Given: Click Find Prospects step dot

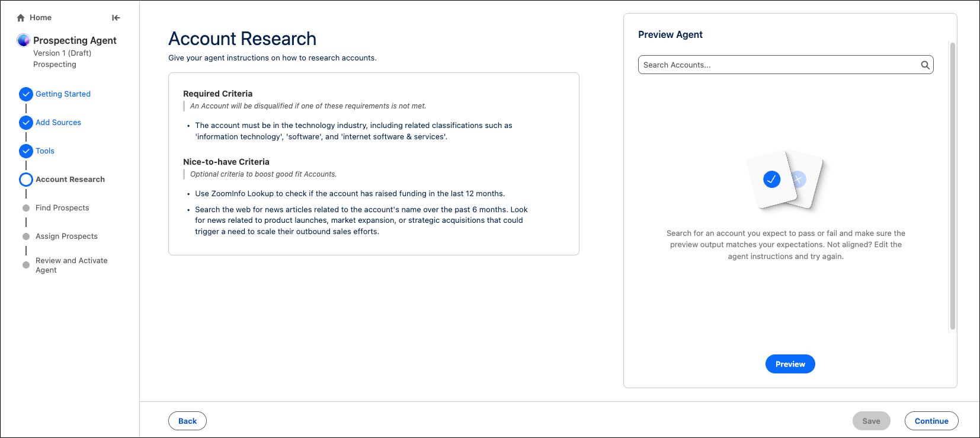Looking at the screenshot, I should (26, 208).
